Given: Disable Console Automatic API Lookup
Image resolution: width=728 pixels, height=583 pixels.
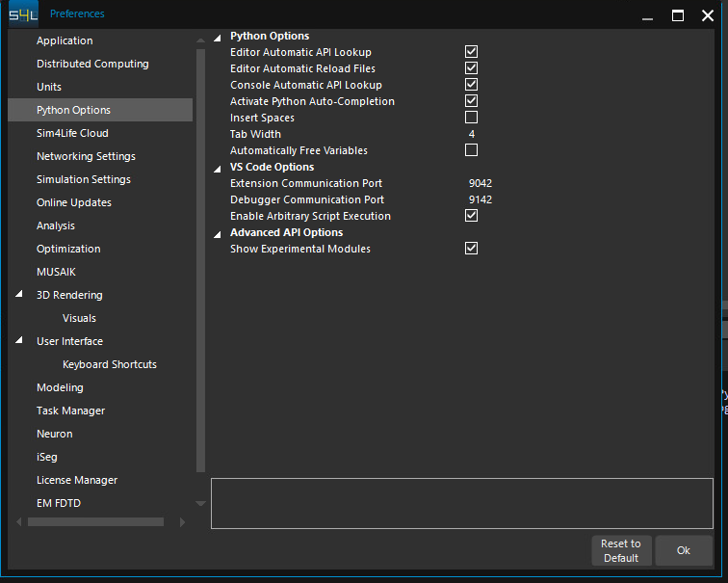Looking at the screenshot, I should tap(471, 84).
